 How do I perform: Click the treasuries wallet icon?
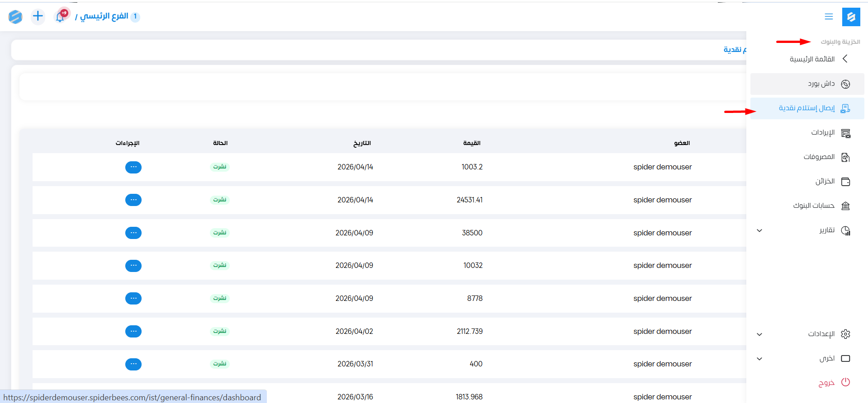[845, 182]
